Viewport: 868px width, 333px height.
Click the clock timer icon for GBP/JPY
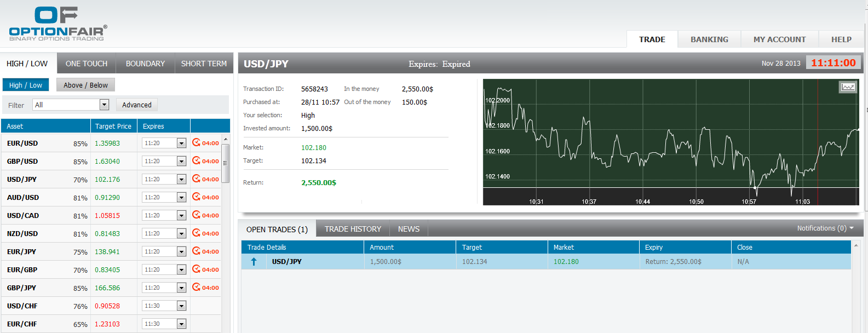[x=196, y=288]
